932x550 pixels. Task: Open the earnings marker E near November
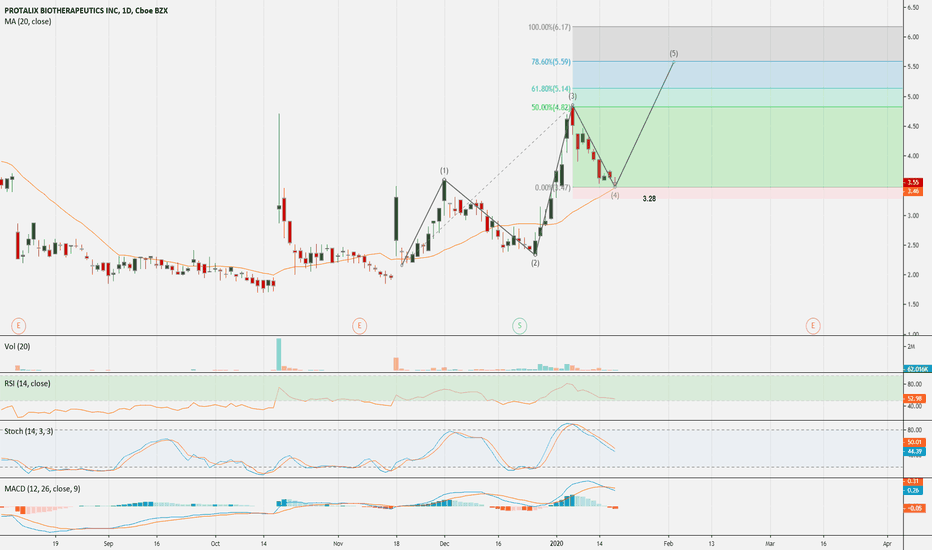point(359,325)
